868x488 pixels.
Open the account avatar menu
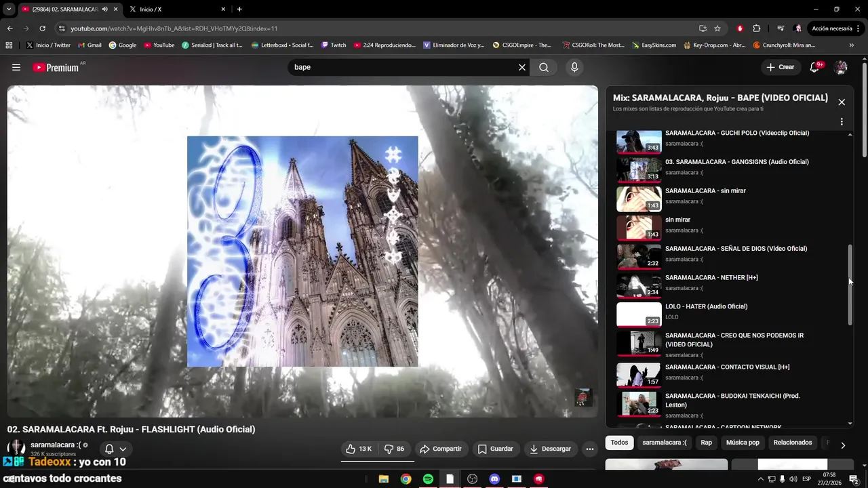pyautogui.click(x=841, y=67)
